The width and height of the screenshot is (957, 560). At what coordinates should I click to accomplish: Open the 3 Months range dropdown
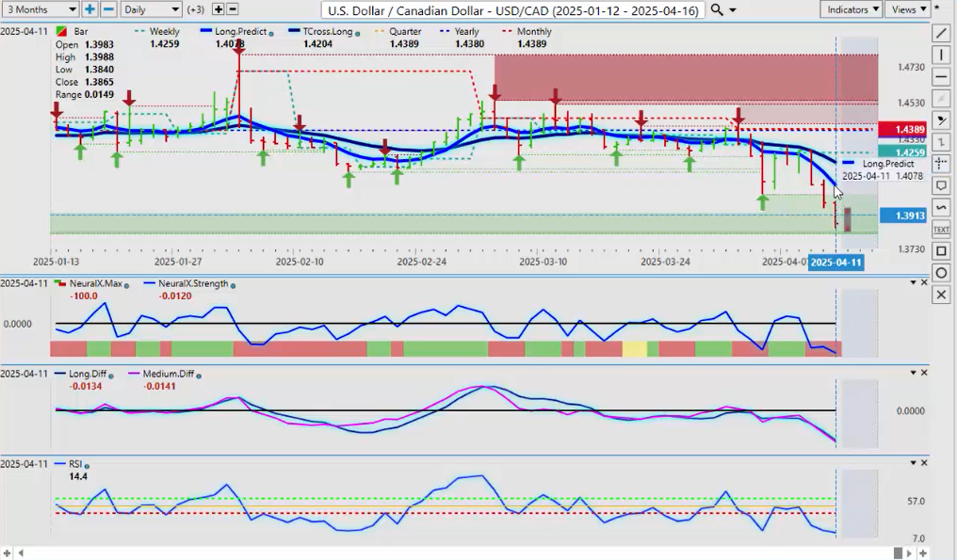pos(41,9)
